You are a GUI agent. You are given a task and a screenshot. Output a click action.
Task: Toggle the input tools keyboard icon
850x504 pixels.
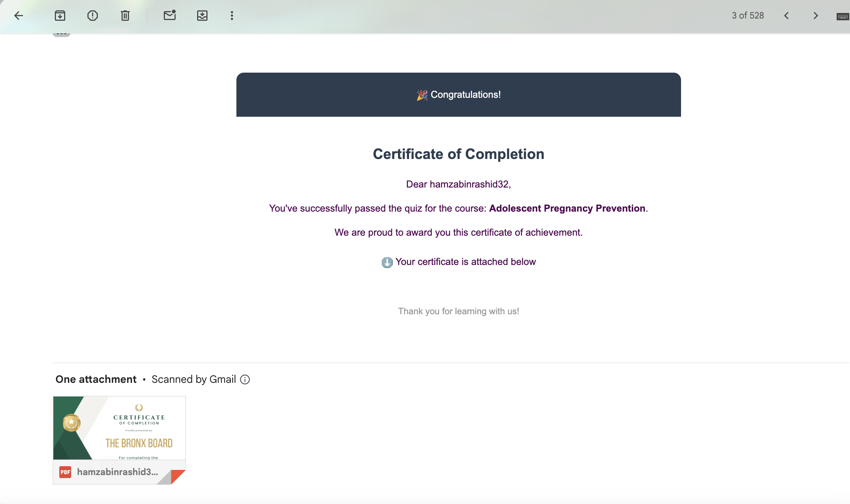[x=842, y=16]
